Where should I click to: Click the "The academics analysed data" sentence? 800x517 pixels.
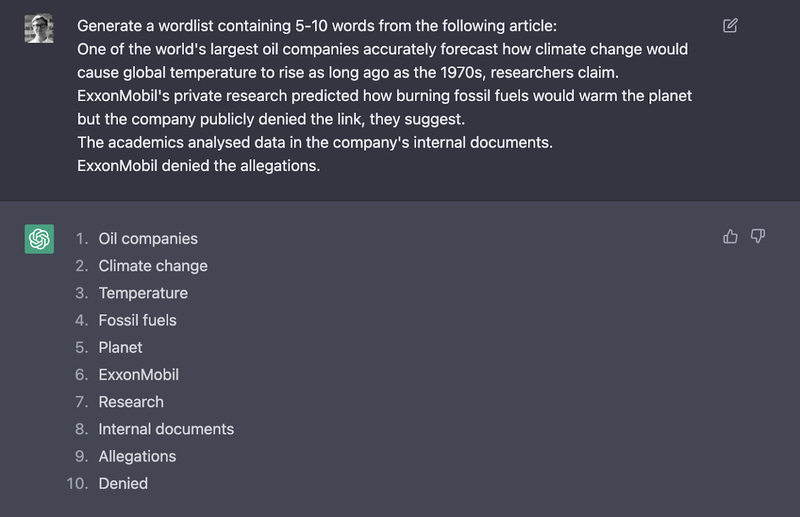tap(314, 142)
